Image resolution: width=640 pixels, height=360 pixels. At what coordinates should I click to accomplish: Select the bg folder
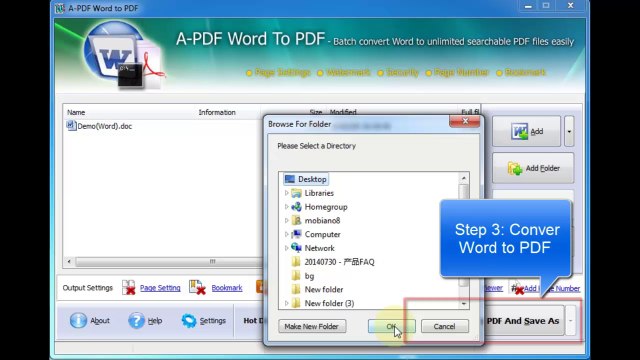click(x=309, y=276)
